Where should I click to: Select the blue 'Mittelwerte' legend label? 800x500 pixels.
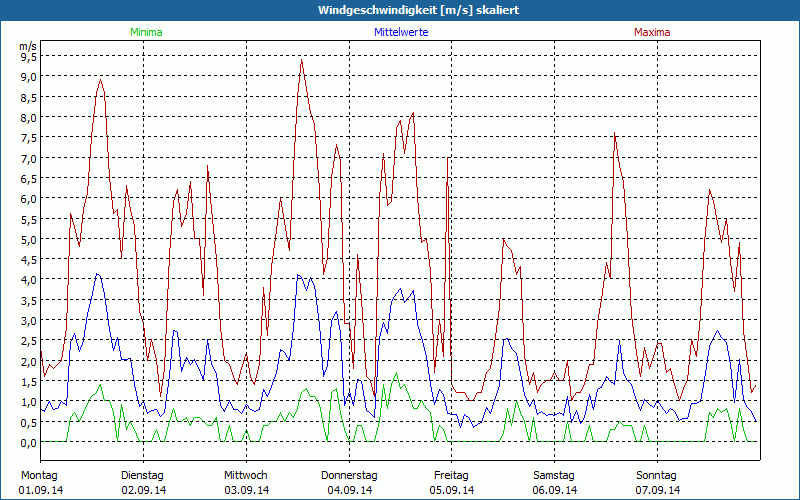(x=401, y=32)
